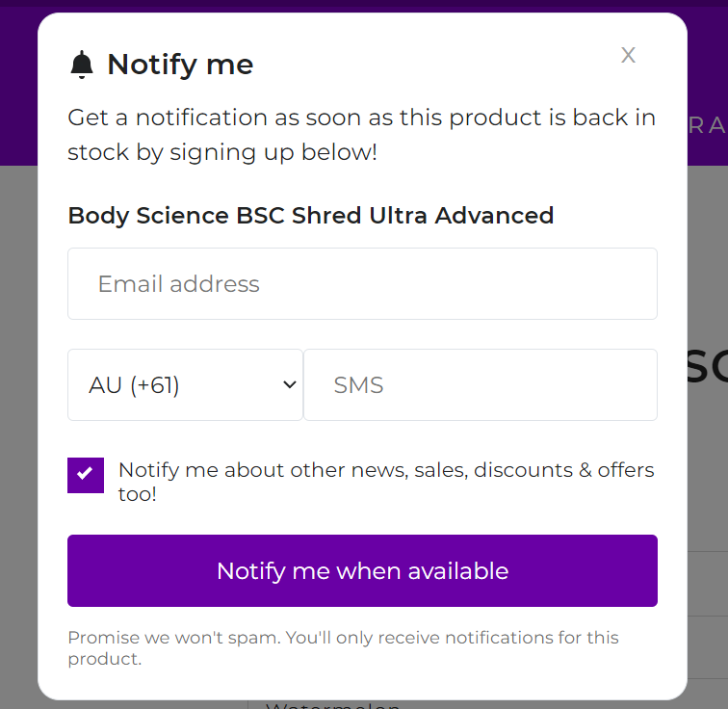728x709 pixels.
Task: Click the 'Notify me' dialog heading
Action: coord(180,65)
